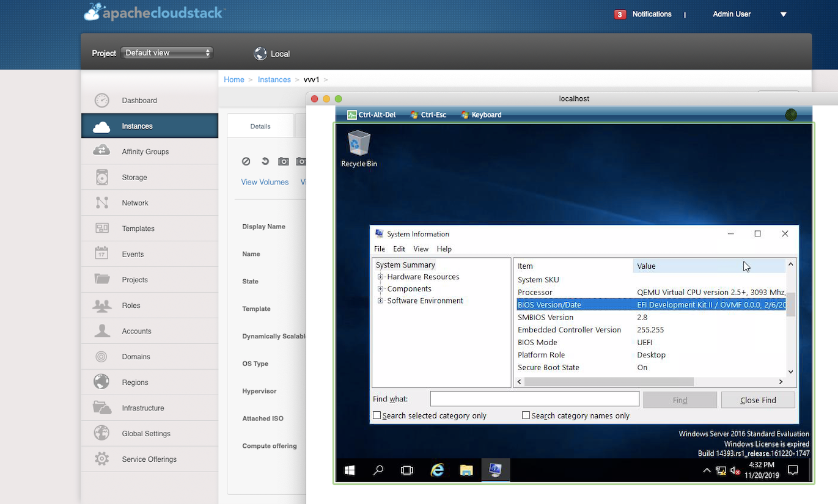Expand the Components tree node
The image size is (838, 504).
tap(380, 289)
